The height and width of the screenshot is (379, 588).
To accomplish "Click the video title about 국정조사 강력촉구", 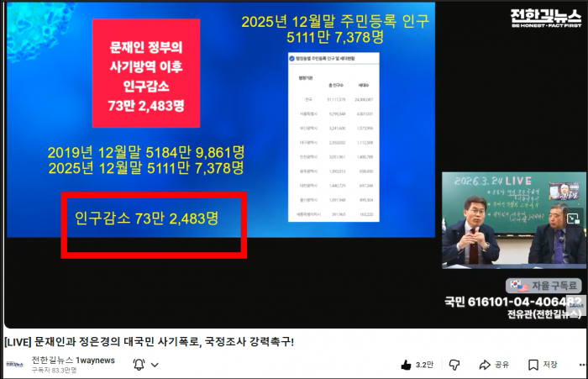I will [x=150, y=341].
